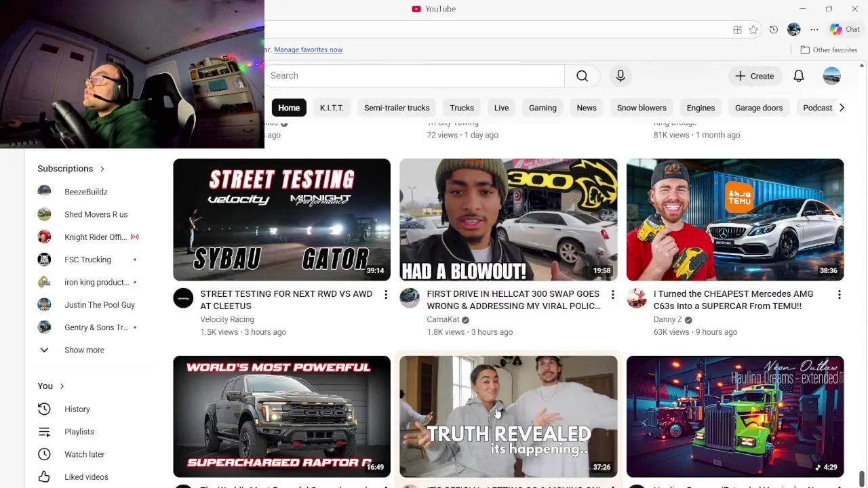Select the Engines chip

tap(701, 108)
